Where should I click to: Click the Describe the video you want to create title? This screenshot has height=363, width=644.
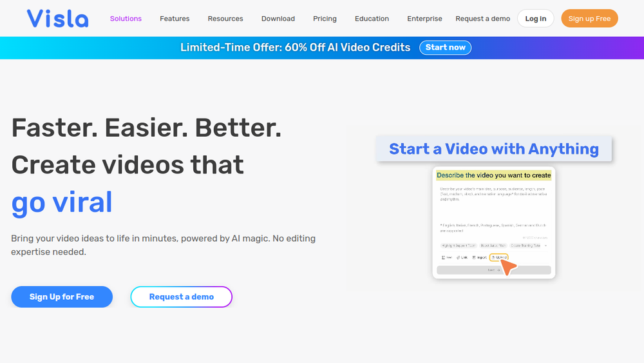[494, 175]
